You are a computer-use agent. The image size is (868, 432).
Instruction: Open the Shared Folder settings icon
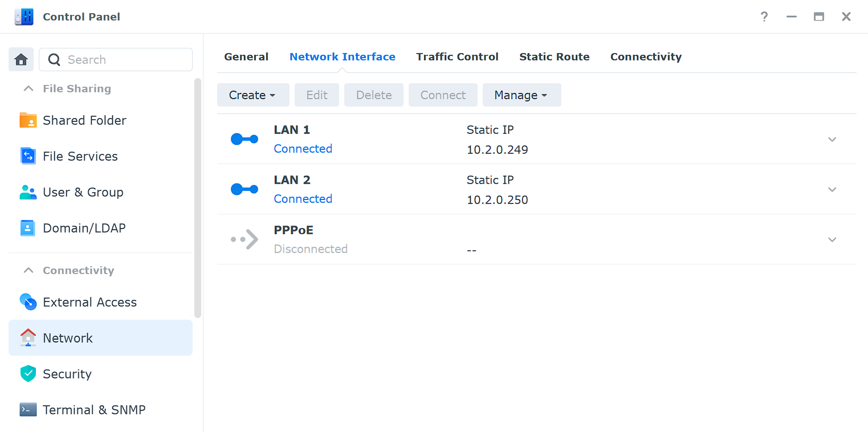[27, 120]
